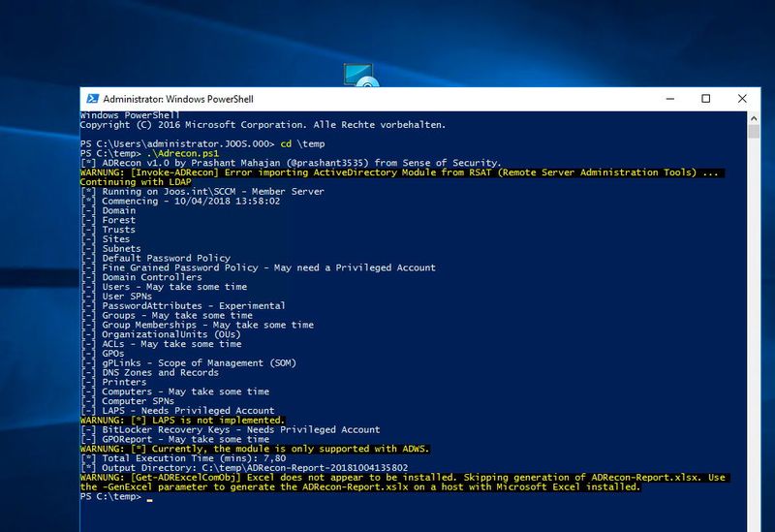Image resolution: width=775 pixels, height=532 pixels.
Task: Close the Administrator PowerShell window
Action: pos(742,99)
